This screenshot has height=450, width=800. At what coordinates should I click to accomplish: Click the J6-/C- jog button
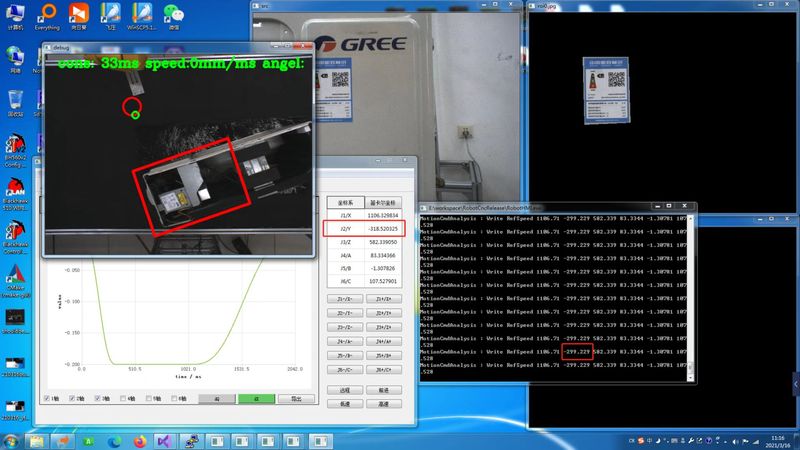(345, 369)
